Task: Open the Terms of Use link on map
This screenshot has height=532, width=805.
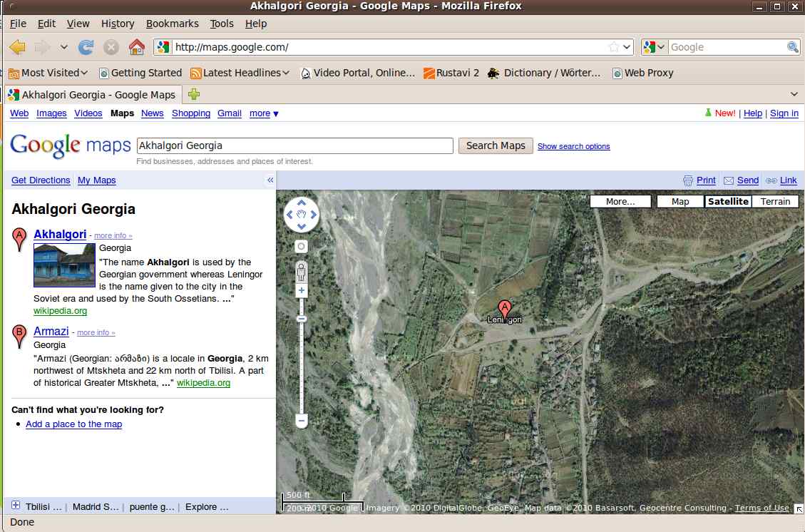Action: (x=762, y=508)
